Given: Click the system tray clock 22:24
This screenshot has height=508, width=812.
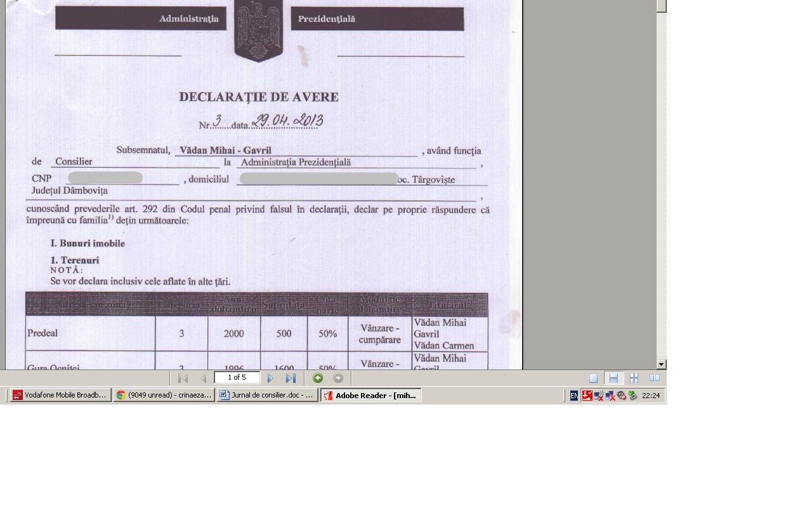Looking at the screenshot, I should pos(651,396).
